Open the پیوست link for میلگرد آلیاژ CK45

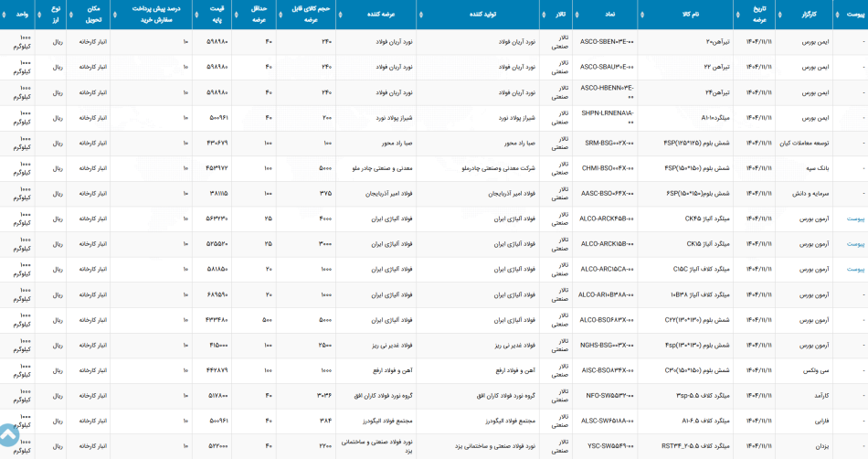(x=855, y=219)
